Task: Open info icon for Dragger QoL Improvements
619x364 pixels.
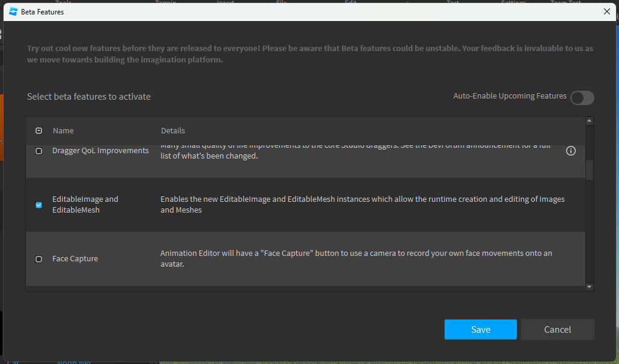Action: pyautogui.click(x=571, y=151)
